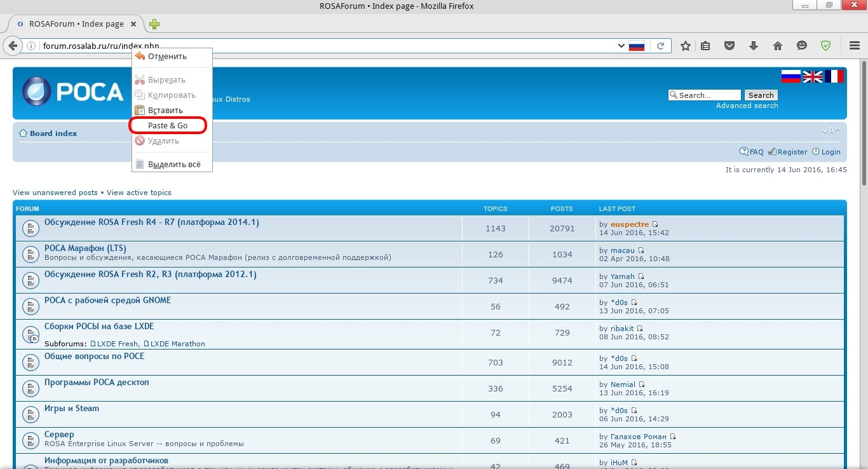Open user profile Yamah
Screen dimensions: 868x469
point(623,277)
